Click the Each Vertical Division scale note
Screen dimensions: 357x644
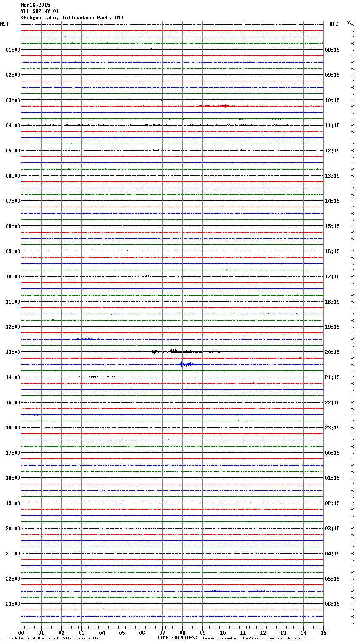pos(53,639)
